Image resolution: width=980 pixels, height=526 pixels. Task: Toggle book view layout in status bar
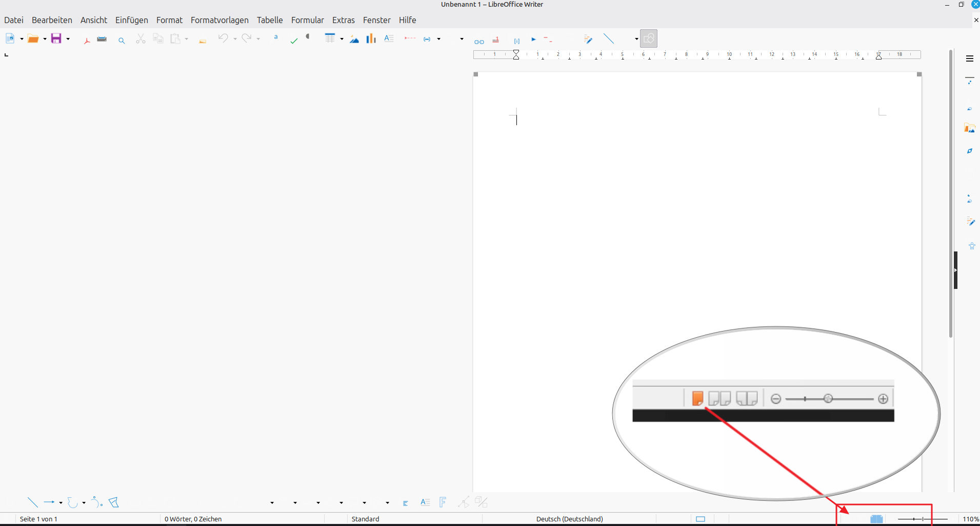(x=876, y=519)
